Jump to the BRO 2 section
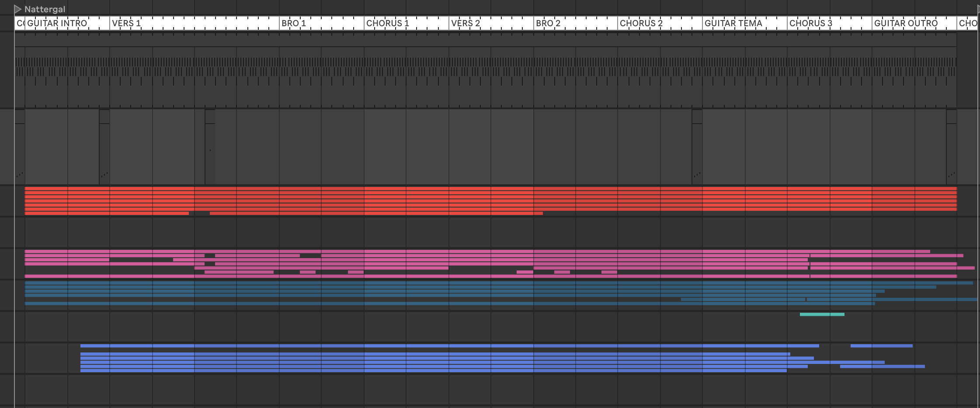The height and width of the screenshot is (408, 980). click(548, 23)
